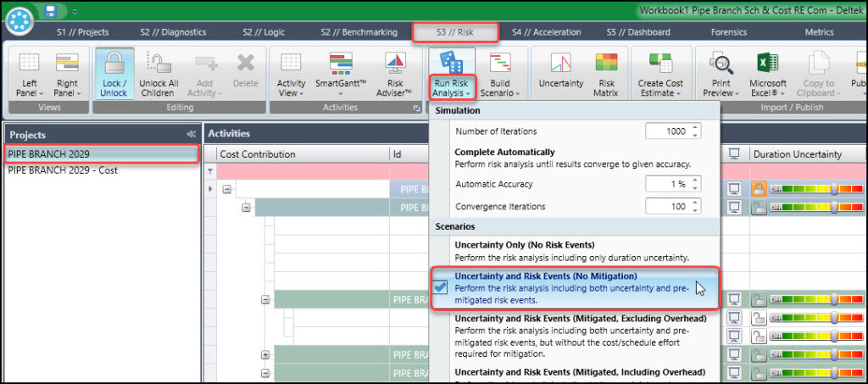This screenshot has height=384, width=868.
Task: Open the Build Scenario button
Action: click(500, 74)
